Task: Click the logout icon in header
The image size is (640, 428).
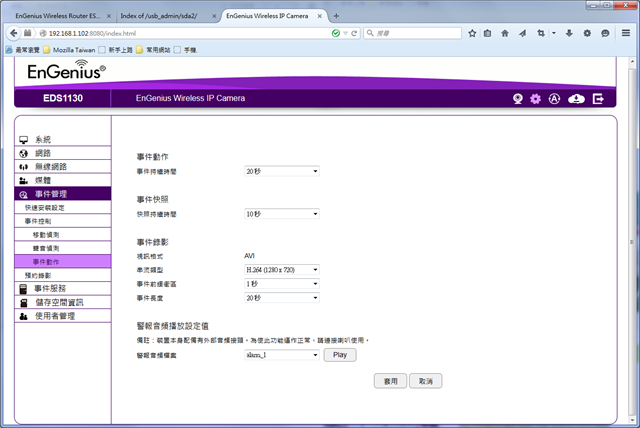Action: tap(598, 99)
